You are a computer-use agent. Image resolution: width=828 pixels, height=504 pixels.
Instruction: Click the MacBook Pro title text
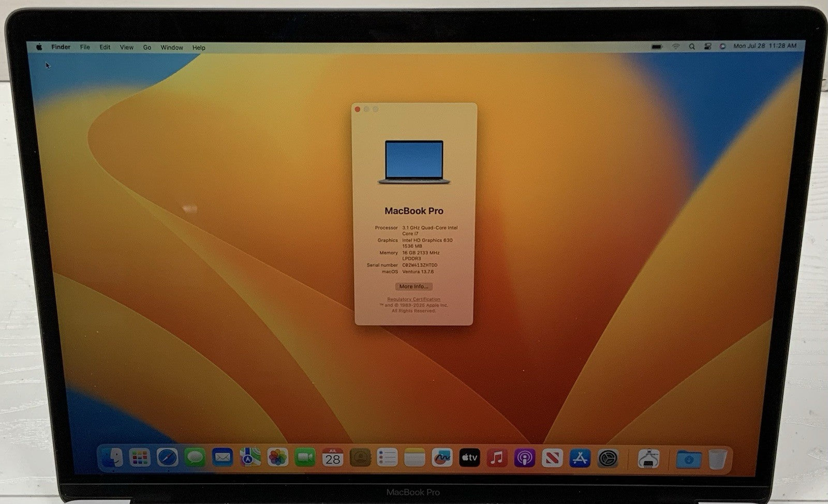(414, 211)
